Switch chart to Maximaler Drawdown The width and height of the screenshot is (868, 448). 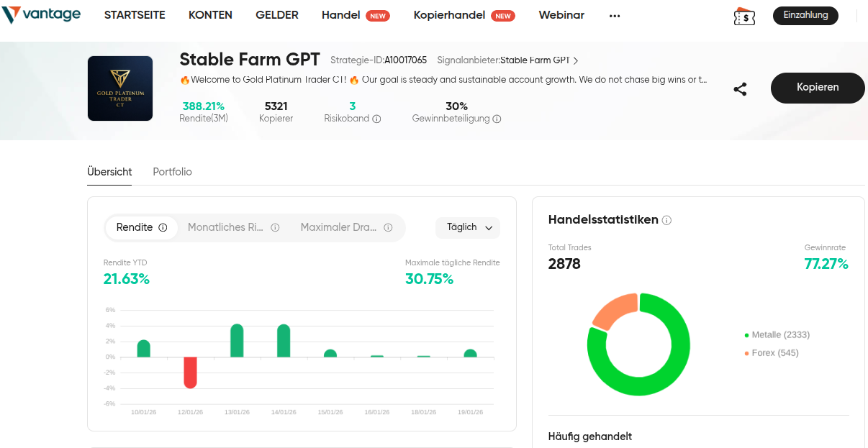point(338,228)
